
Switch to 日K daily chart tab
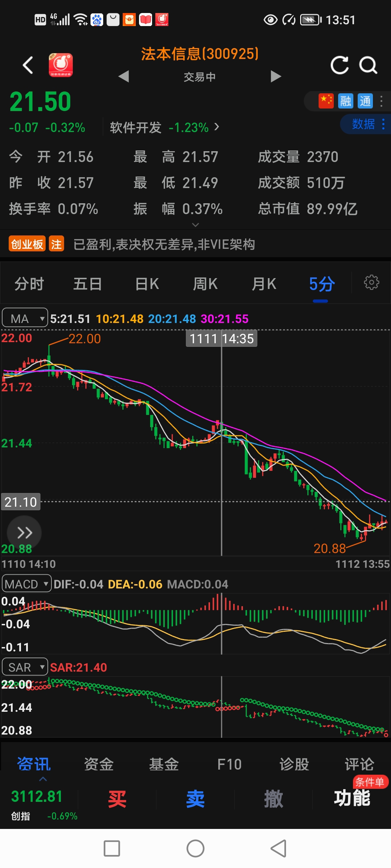point(147,284)
